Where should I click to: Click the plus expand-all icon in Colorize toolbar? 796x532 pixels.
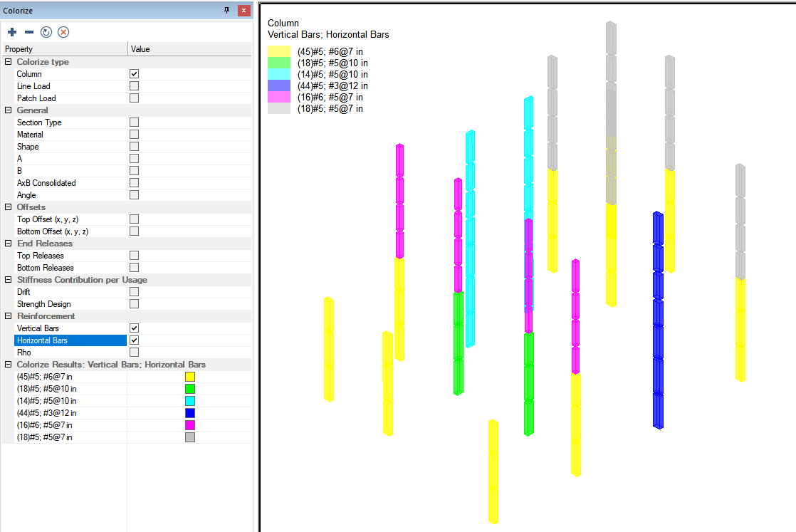click(x=12, y=32)
